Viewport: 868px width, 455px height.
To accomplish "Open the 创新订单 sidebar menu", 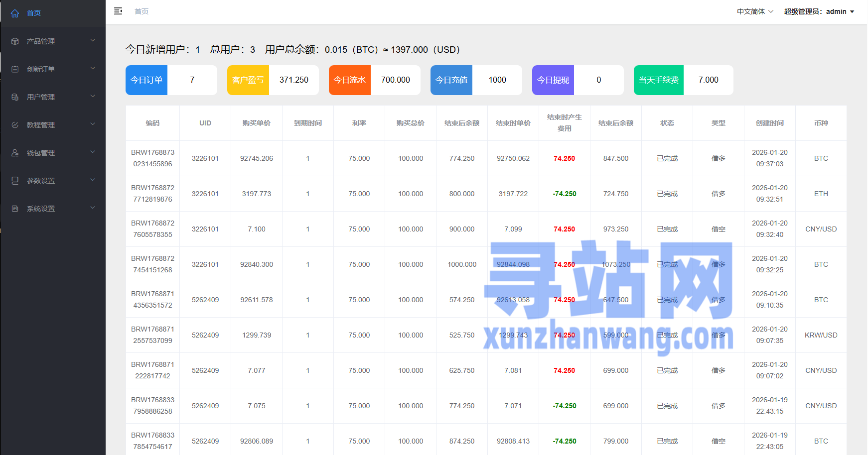I will coord(41,69).
